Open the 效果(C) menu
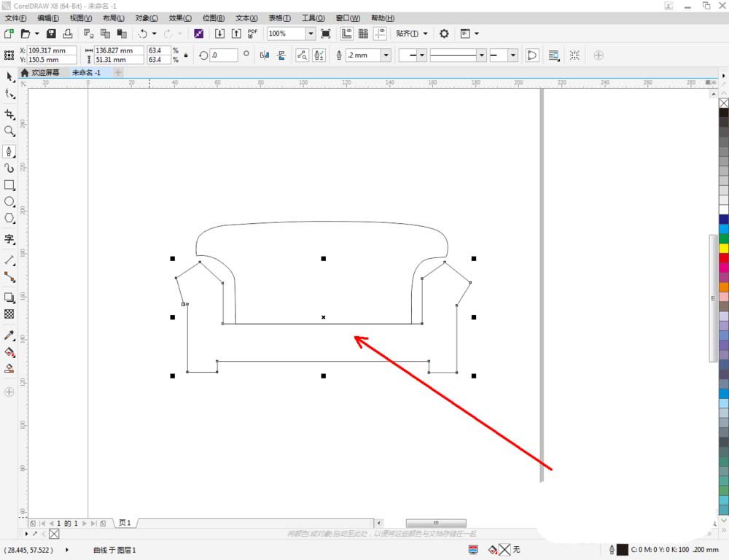The height and width of the screenshot is (560, 729). (180, 17)
